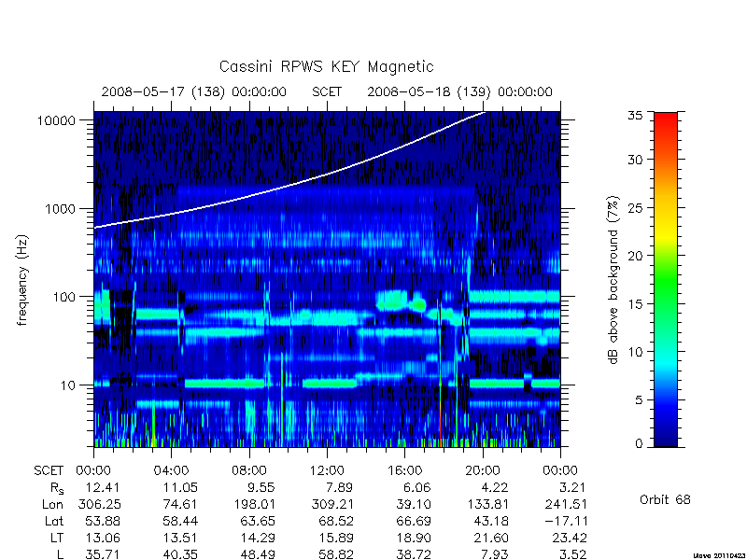Click the Lat value -17.11

click(566, 522)
